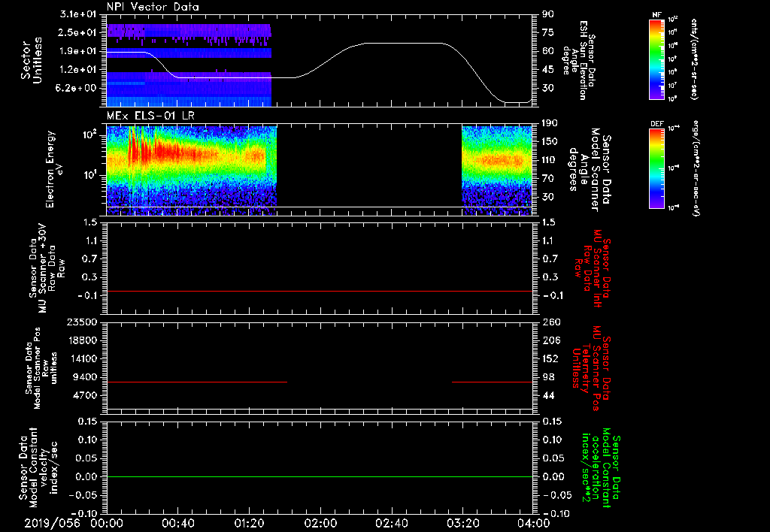770x532 pixels.
Task: Click the DEF color scale bar
Action: click(657, 168)
